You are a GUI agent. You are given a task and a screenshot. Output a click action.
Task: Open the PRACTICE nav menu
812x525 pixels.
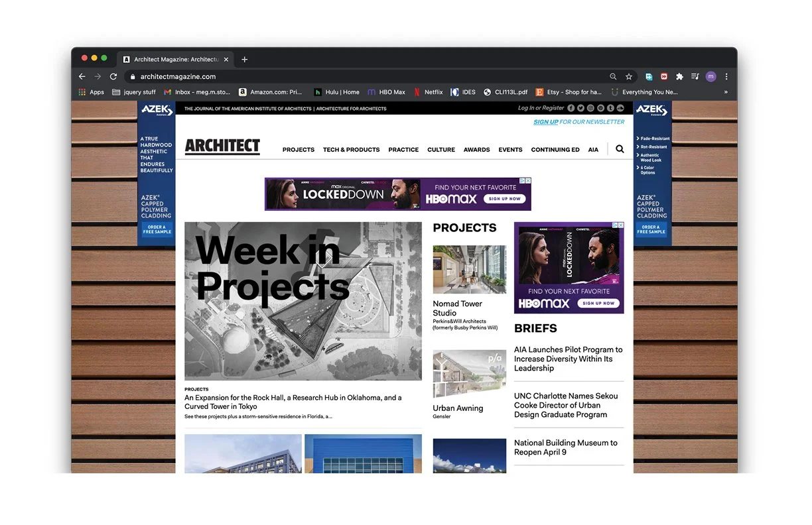(403, 150)
